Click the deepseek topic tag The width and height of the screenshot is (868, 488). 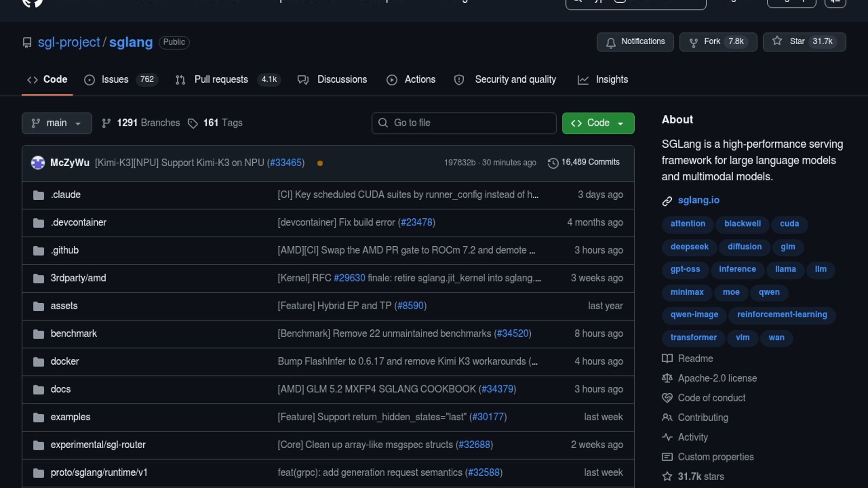coord(689,247)
